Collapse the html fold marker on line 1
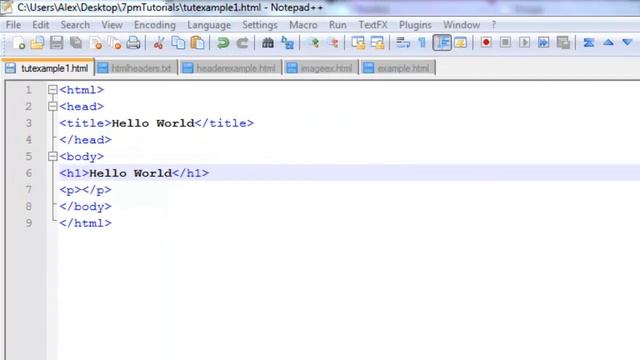 point(53,89)
